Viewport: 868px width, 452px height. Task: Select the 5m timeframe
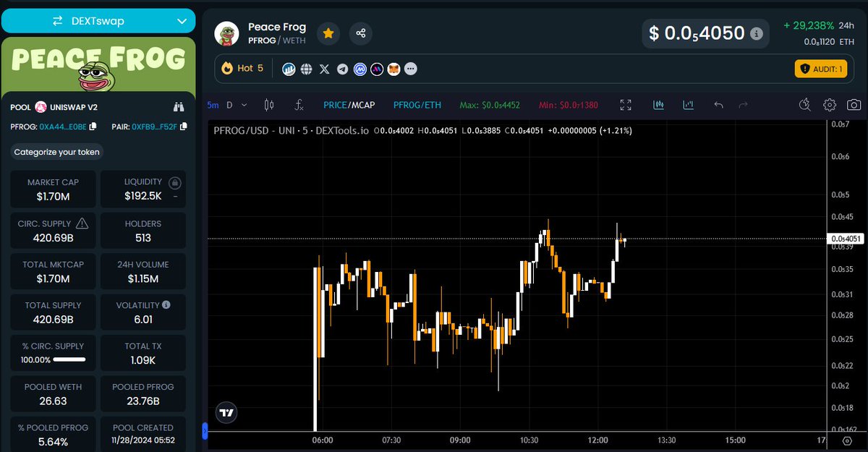click(x=213, y=105)
